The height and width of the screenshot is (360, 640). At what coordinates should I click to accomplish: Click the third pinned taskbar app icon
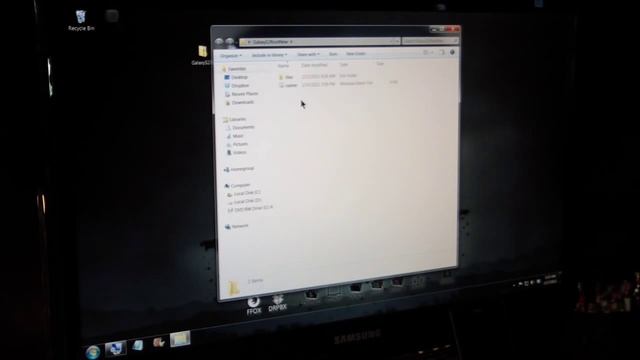coord(158,342)
